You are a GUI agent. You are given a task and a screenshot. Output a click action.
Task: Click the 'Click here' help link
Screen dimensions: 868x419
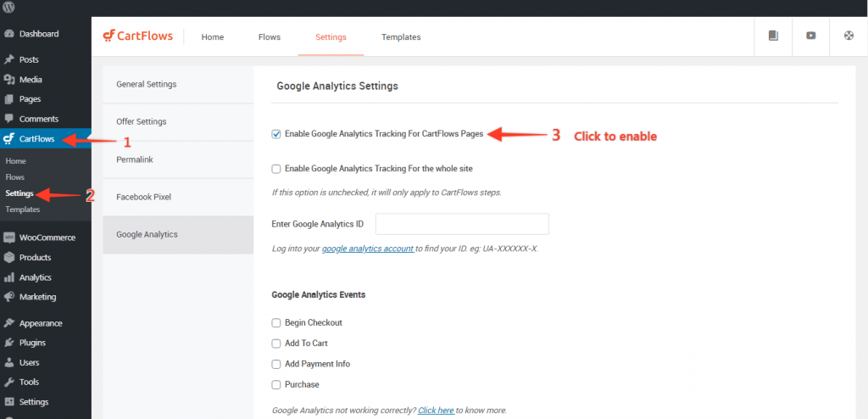coord(436,411)
